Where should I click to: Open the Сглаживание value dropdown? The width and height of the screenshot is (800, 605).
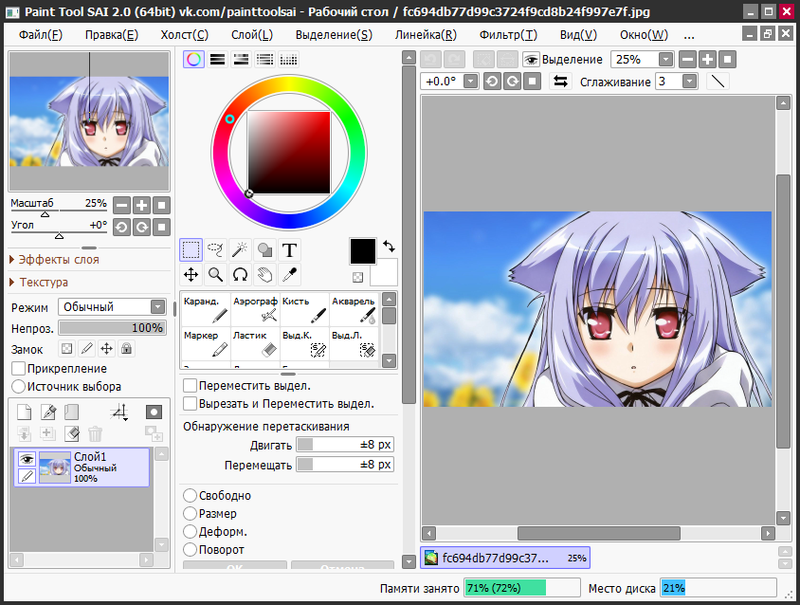point(690,82)
